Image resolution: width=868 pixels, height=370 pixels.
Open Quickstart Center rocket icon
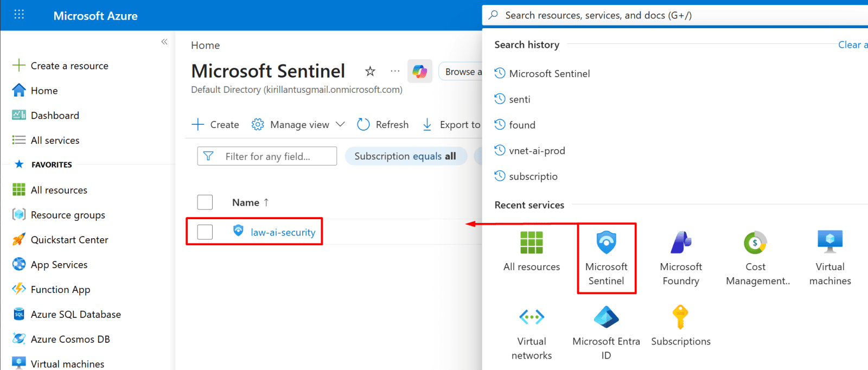(19, 239)
